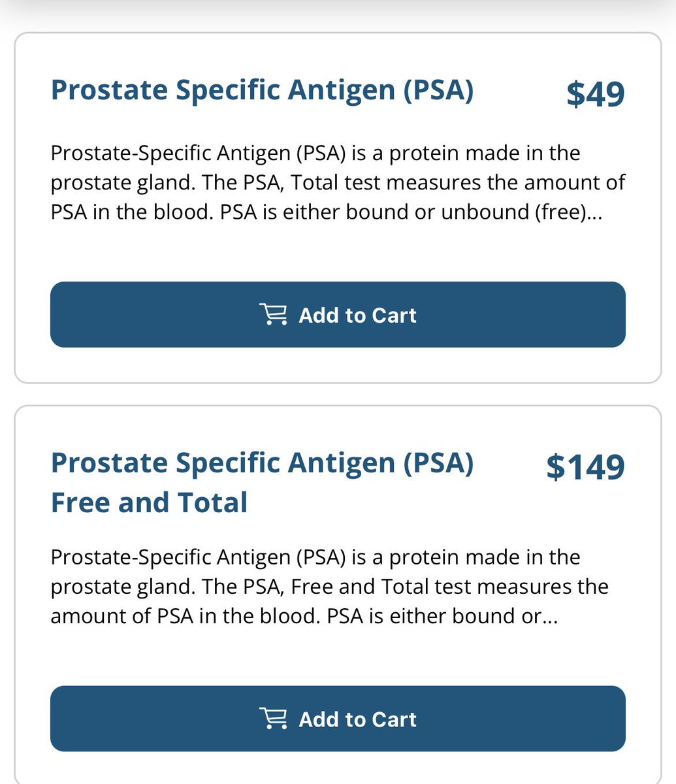Select the $49 price label
This screenshot has height=784, width=676.
pyautogui.click(x=596, y=93)
